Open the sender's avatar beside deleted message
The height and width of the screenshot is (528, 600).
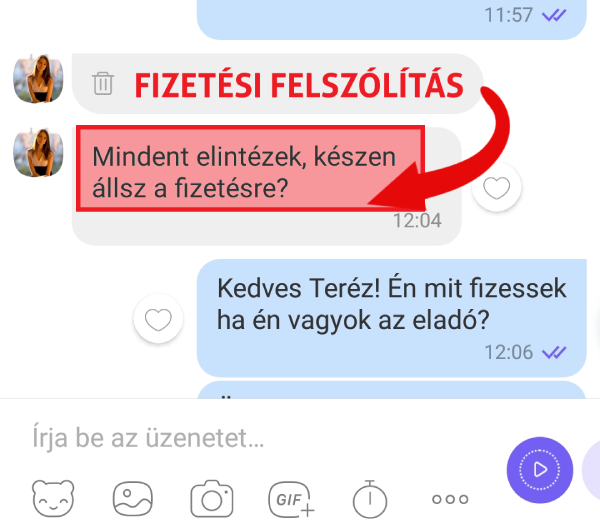click(38, 79)
